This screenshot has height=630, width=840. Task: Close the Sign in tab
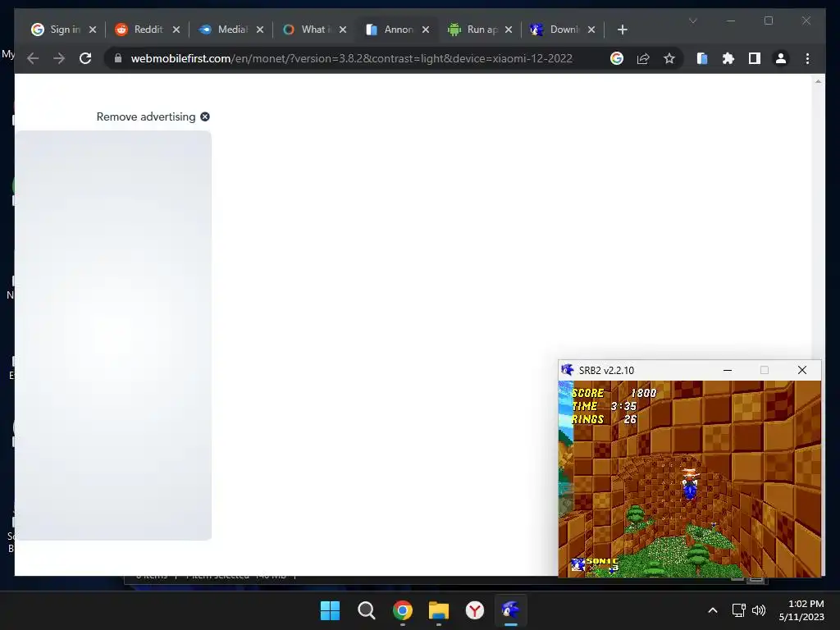(93, 30)
